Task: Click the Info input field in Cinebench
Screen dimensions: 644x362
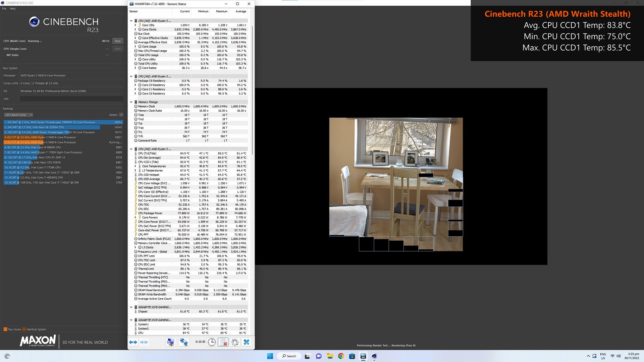Action: (x=71, y=99)
